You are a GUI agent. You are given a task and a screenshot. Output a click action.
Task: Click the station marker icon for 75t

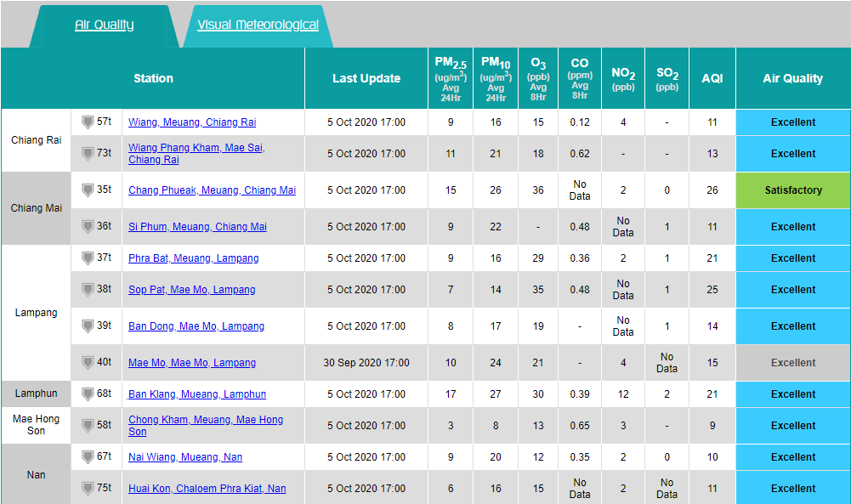pyautogui.click(x=88, y=488)
